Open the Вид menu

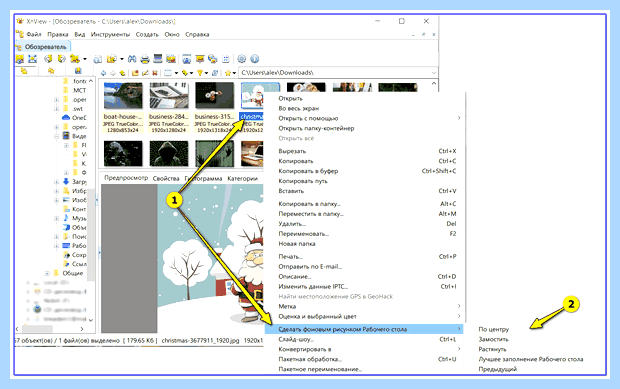click(x=79, y=35)
